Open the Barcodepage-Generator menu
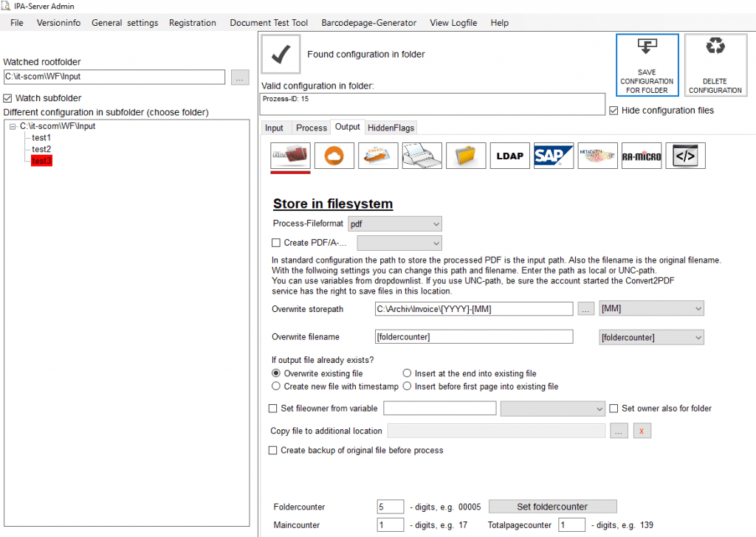The height and width of the screenshot is (537, 756). [x=368, y=23]
